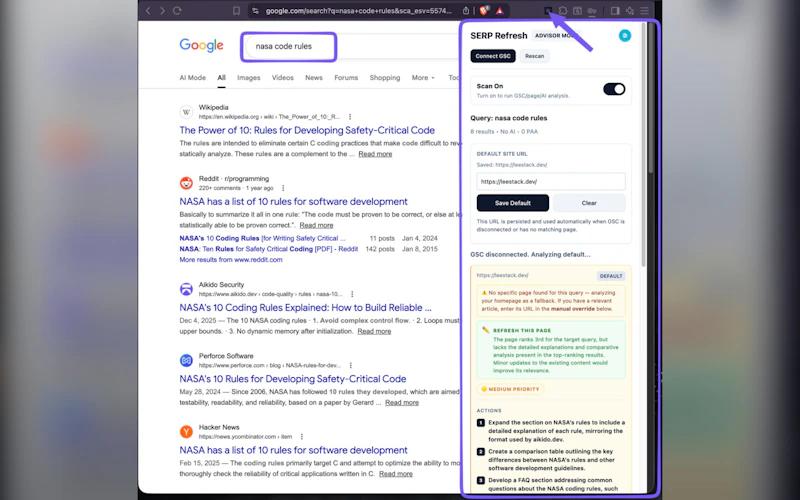This screenshot has width=800, height=500.
Task: Open Brave Rewards triangle icon
Action: (499, 11)
